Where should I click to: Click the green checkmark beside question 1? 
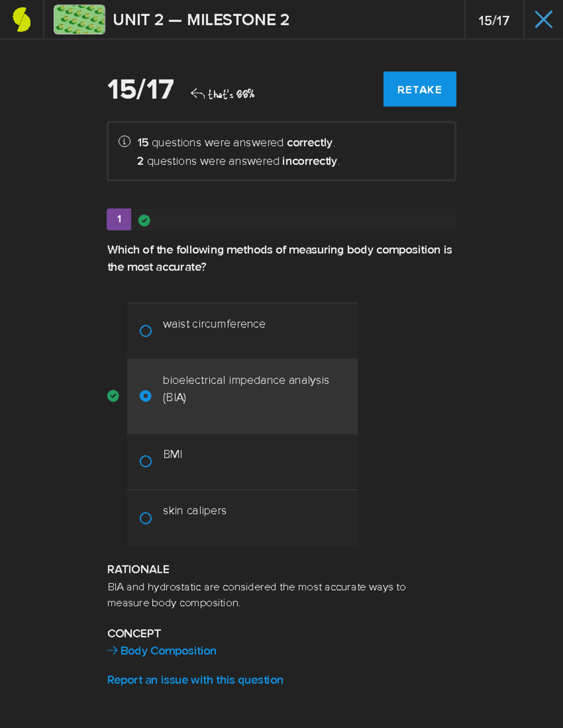[144, 220]
